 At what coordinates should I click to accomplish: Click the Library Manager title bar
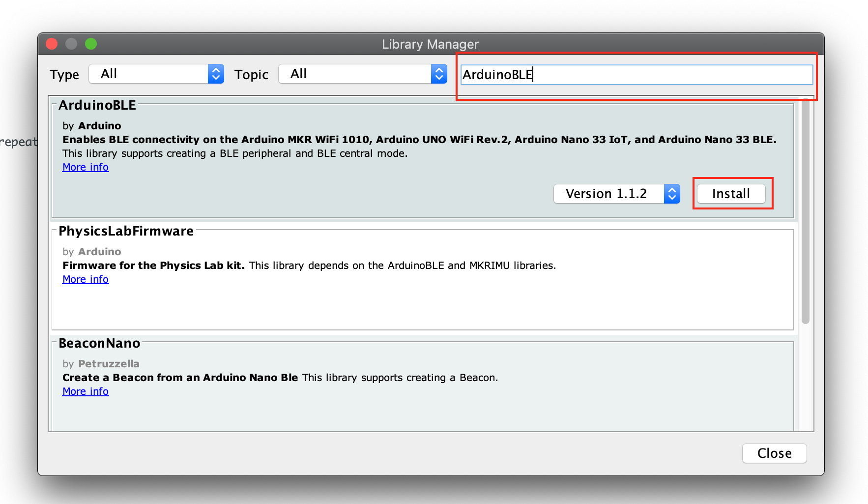pos(430,44)
